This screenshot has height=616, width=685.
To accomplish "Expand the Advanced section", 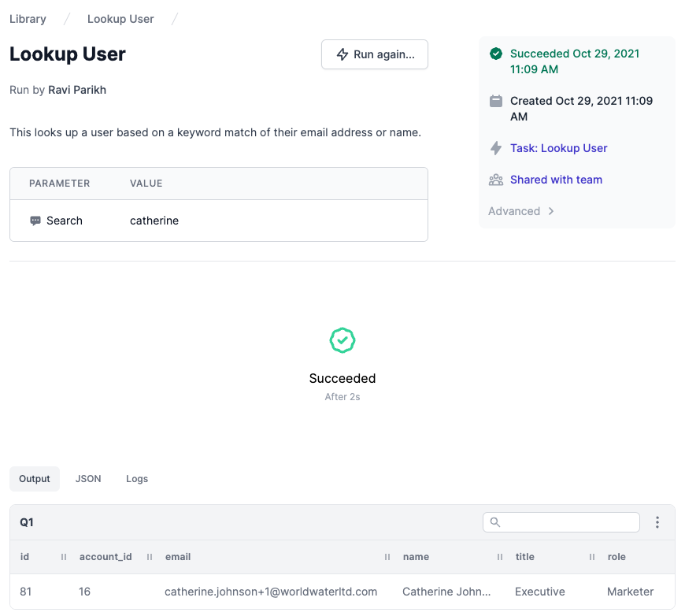I will pyautogui.click(x=520, y=211).
